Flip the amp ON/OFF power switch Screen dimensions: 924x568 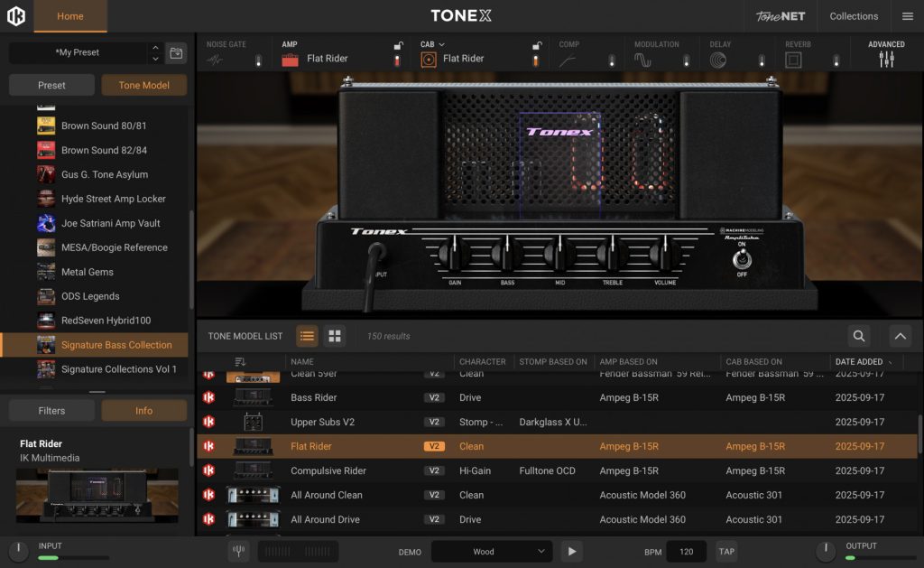pos(742,259)
